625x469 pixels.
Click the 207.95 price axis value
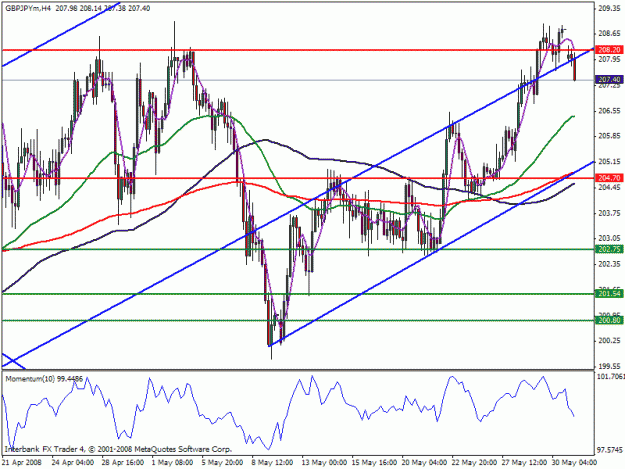(x=609, y=59)
